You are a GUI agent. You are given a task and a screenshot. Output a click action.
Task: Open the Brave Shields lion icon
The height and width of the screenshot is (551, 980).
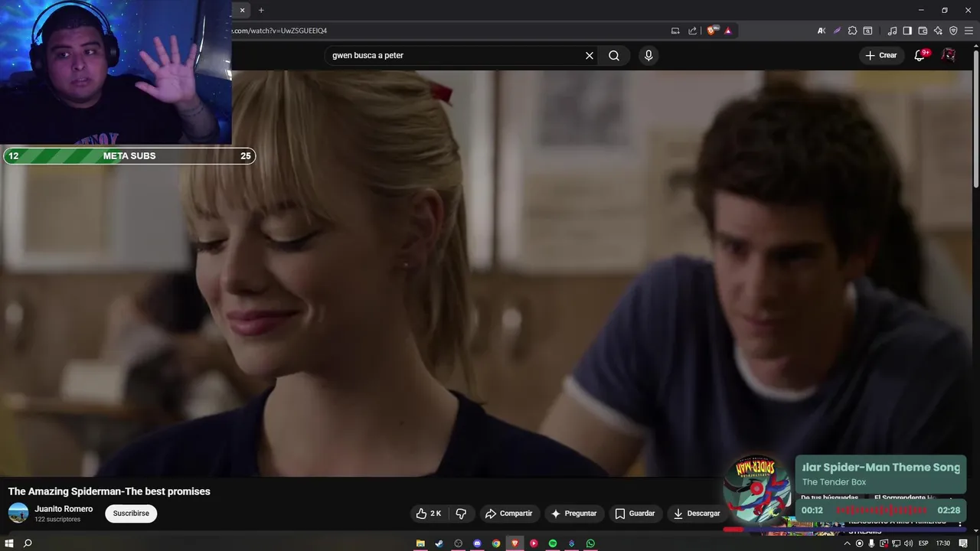pos(712,31)
